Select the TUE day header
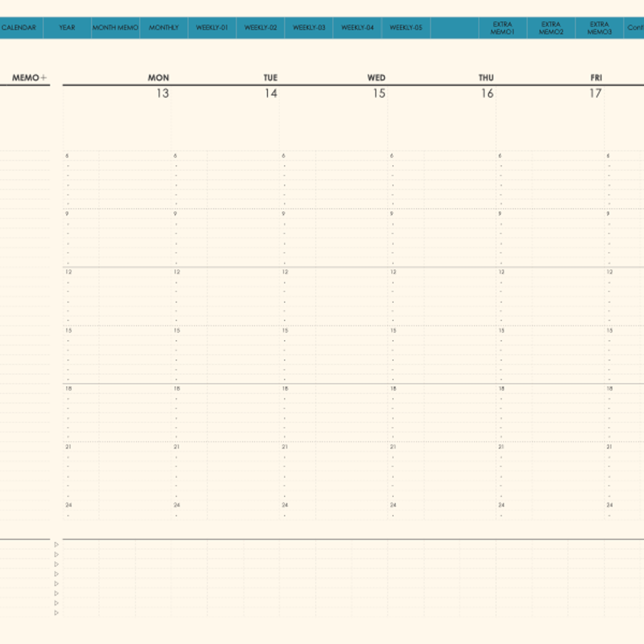 pos(270,78)
